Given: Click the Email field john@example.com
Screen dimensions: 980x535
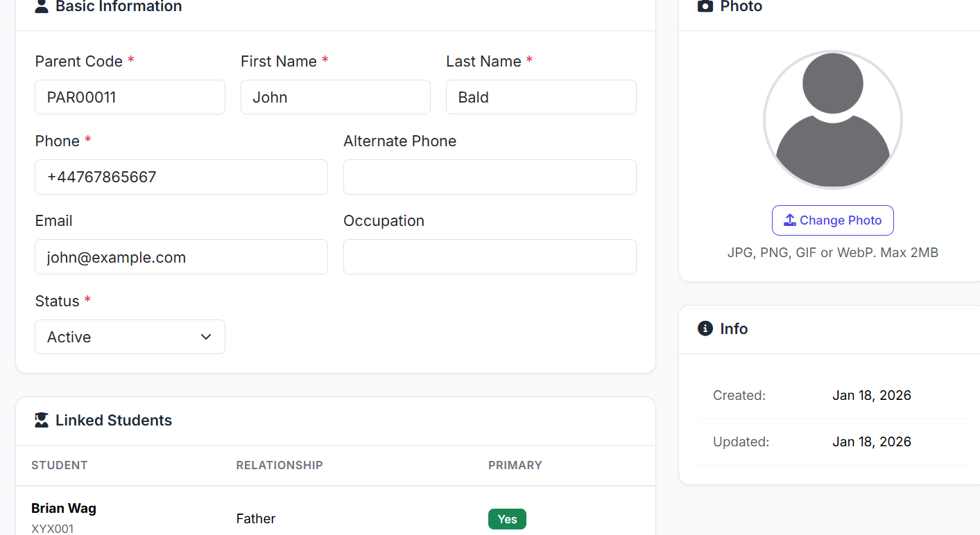Looking at the screenshot, I should 181,257.
